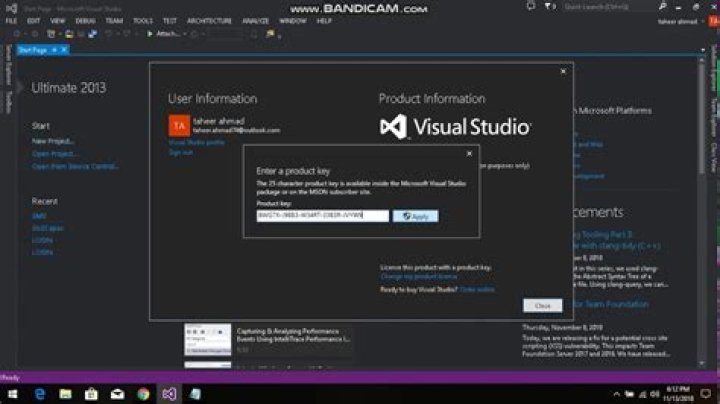Open the Class View side tab
This screenshot has width=720, height=404.
(714, 157)
